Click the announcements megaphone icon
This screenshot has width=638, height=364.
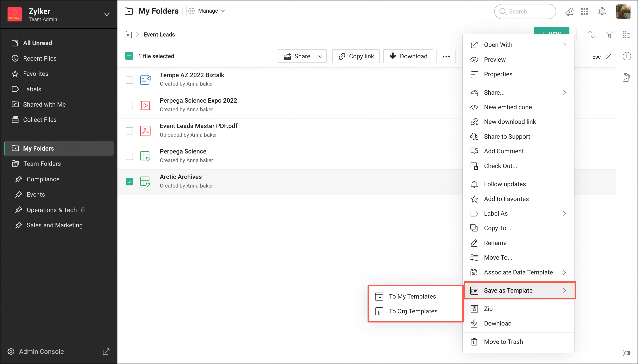coord(569,11)
